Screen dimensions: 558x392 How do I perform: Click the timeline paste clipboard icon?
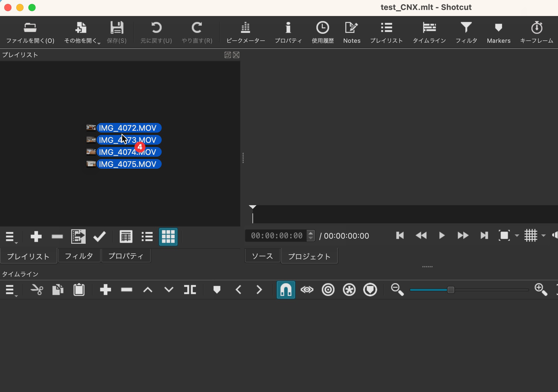point(79,290)
